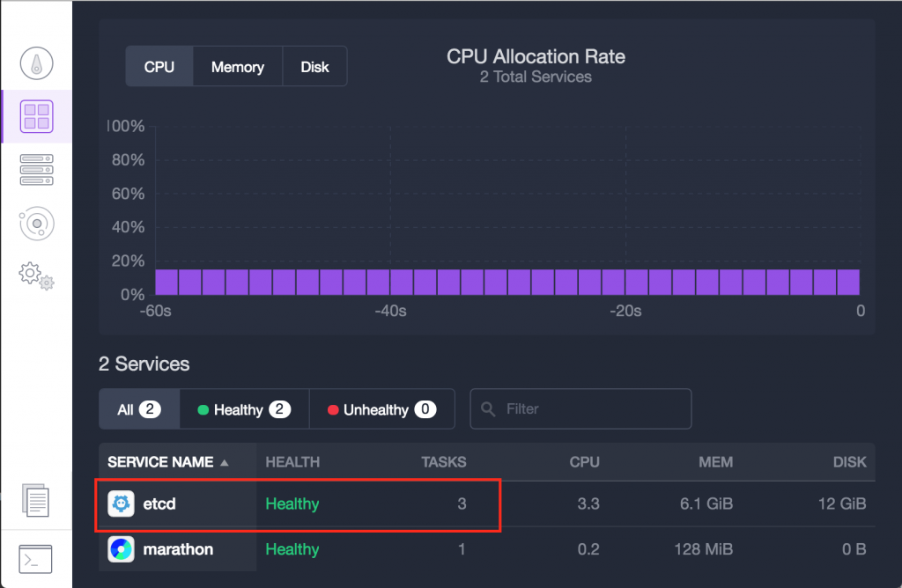The image size is (902, 588).
Task: Open the command-line terminal icon in sidebar
Action: [x=35, y=559]
